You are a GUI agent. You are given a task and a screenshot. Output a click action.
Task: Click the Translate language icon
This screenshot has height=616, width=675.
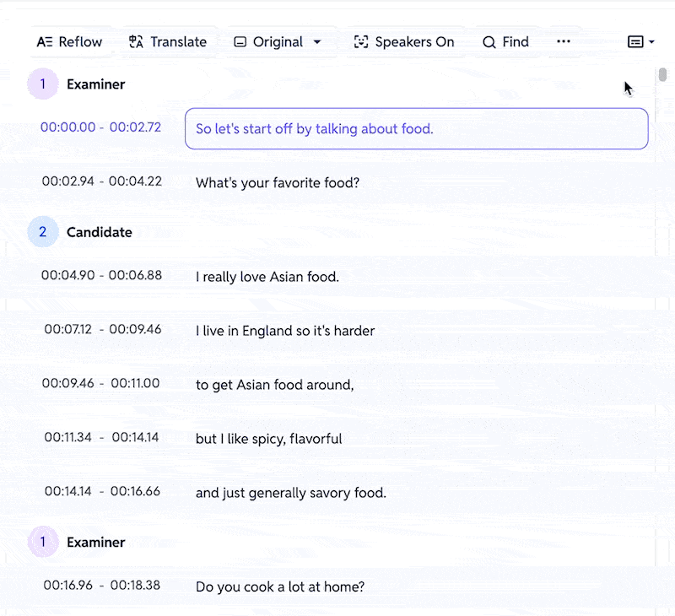pos(136,41)
